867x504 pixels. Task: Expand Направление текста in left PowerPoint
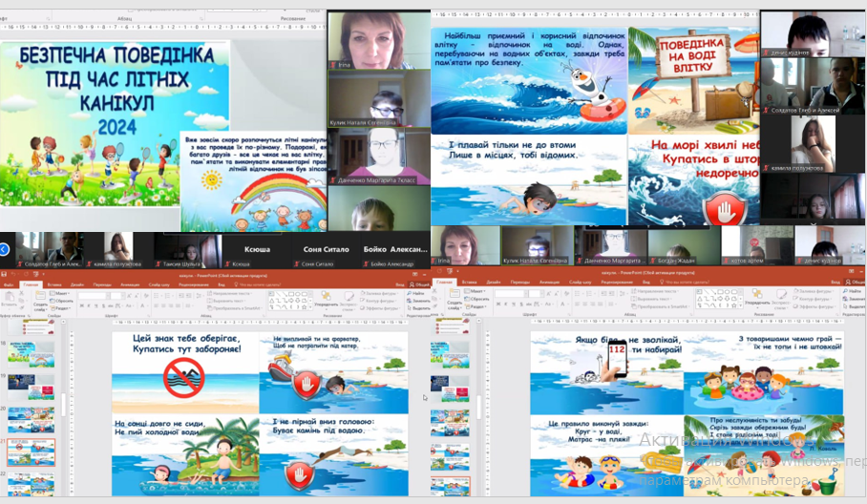coord(229,293)
